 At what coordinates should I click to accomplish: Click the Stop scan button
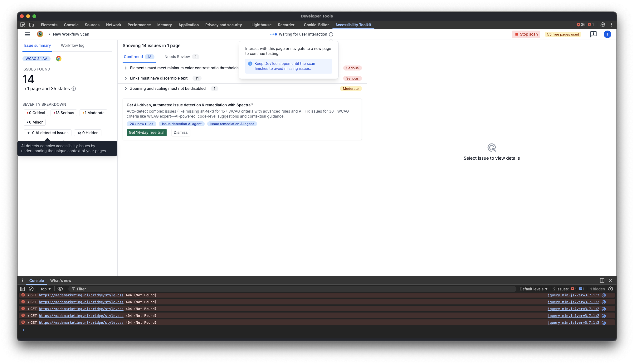tap(526, 34)
